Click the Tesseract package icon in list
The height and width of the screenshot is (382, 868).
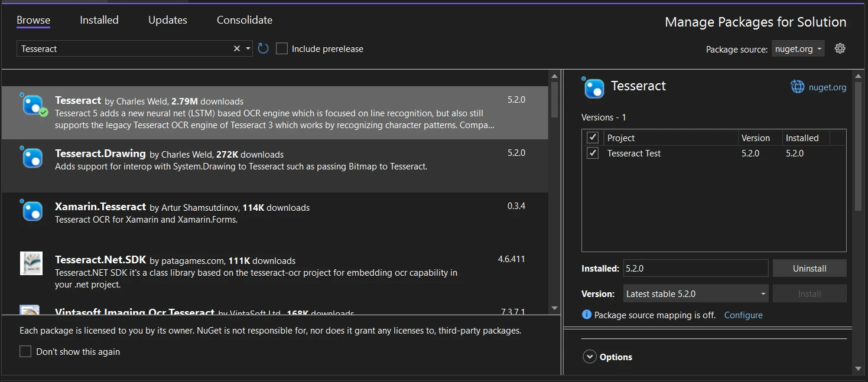(x=32, y=105)
